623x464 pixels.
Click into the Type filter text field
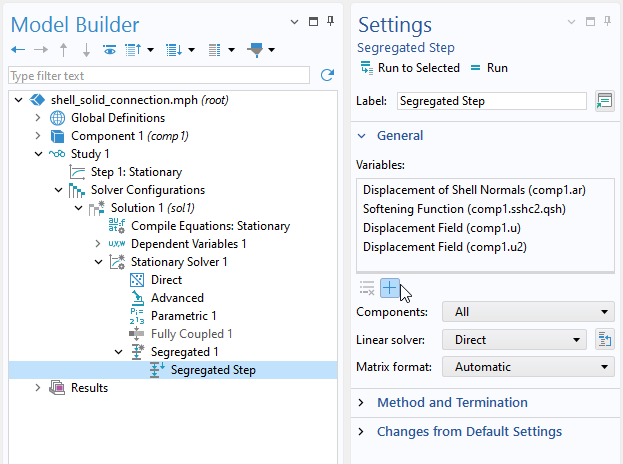coord(159,75)
